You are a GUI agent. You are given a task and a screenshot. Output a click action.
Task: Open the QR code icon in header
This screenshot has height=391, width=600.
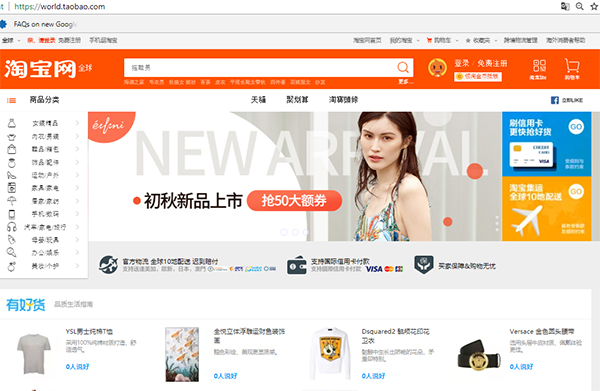539,66
